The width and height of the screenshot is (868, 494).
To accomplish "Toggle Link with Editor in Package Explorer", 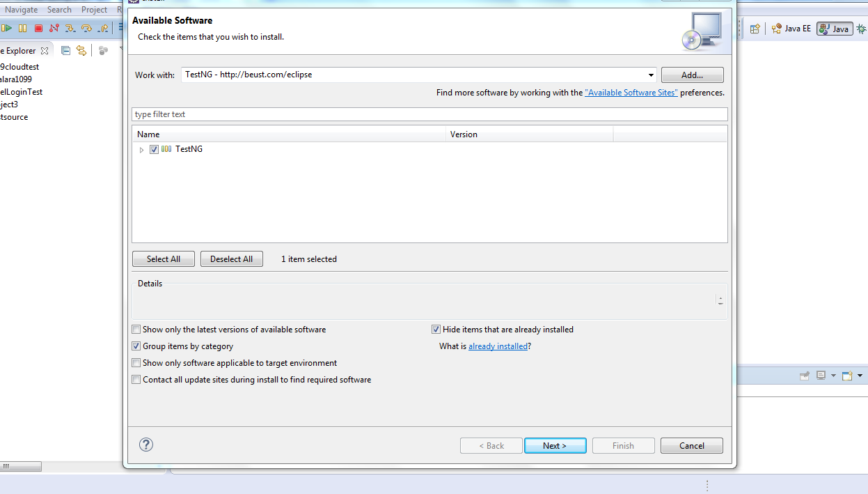I will point(81,50).
